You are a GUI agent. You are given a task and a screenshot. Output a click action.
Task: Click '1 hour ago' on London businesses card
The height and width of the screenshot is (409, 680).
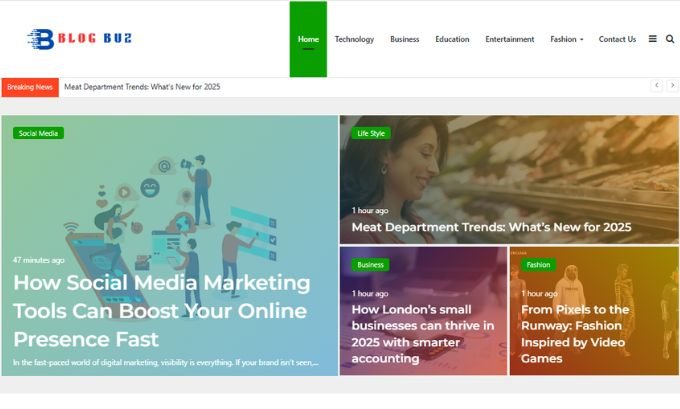pyautogui.click(x=370, y=294)
